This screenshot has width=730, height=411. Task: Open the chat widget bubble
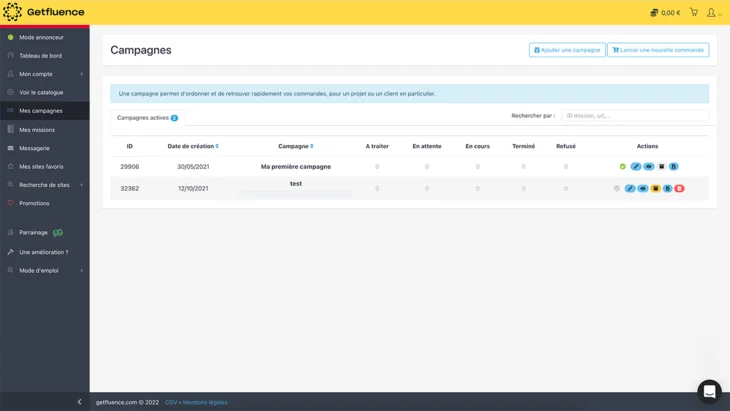(x=709, y=391)
